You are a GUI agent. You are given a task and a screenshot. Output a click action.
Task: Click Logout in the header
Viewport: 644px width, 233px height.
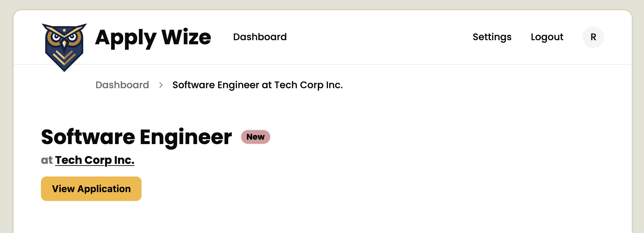[x=547, y=37]
